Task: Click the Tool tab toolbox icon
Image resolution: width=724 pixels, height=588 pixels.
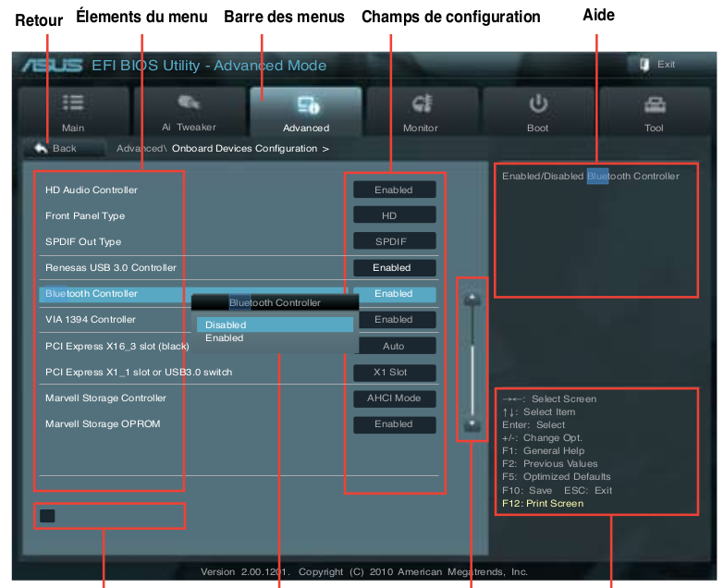Action: click(655, 105)
